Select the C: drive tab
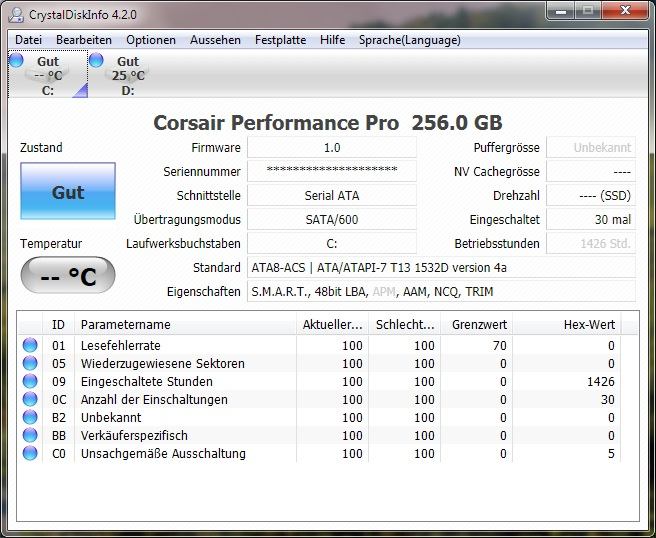The image size is (656, 538). pyautogui.click(x=48, y=74)
